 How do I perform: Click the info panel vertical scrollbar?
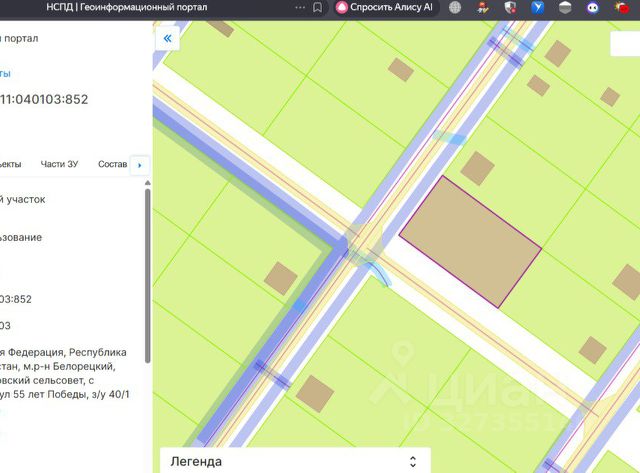click(x=148, y=275)
